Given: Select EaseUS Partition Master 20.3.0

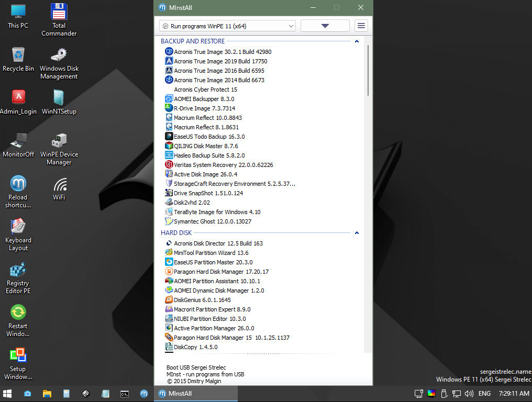Looking at the screenshot, I should (x=213, y=262).
